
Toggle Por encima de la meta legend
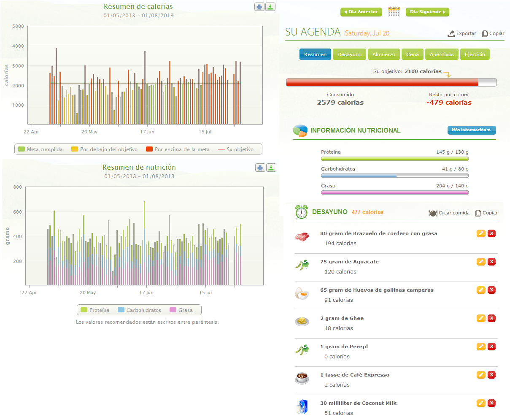click(178, 149)
